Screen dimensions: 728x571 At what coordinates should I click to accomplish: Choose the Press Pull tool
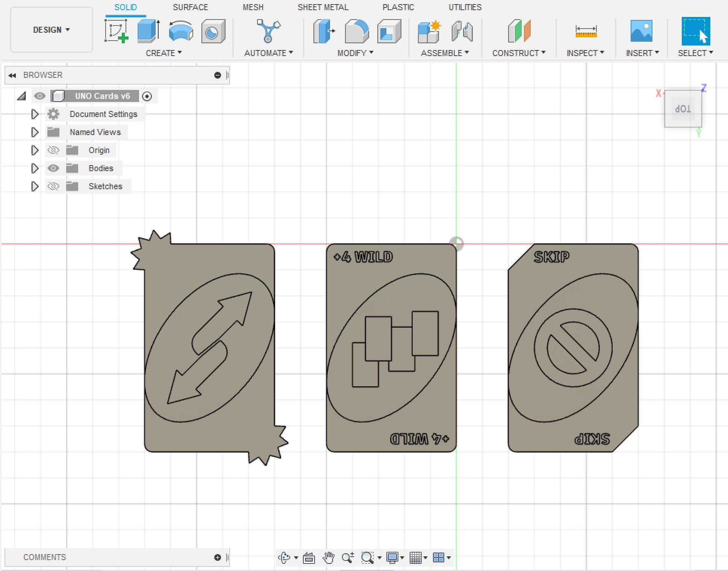pos(324,31)
